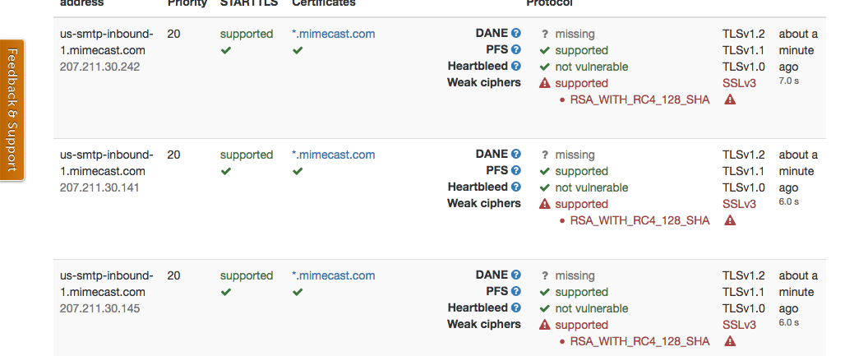
Task: Open the *.mimecast.com certificate for 207.211.30.242
Action: [x=333, y=34]
